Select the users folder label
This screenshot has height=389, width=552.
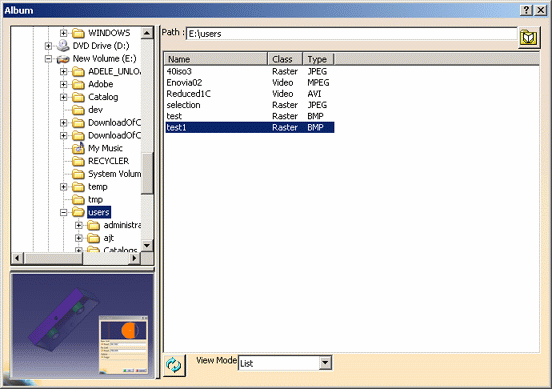(x=99, y=212)
